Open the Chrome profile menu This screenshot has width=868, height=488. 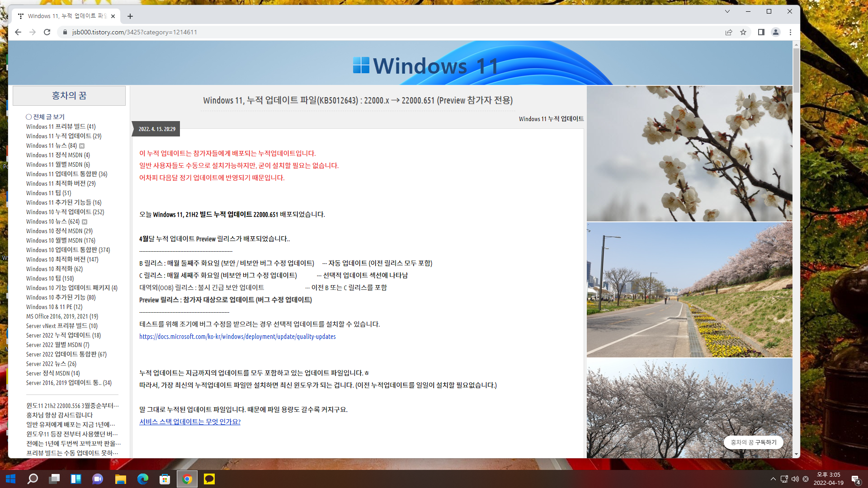coord(776,32)
